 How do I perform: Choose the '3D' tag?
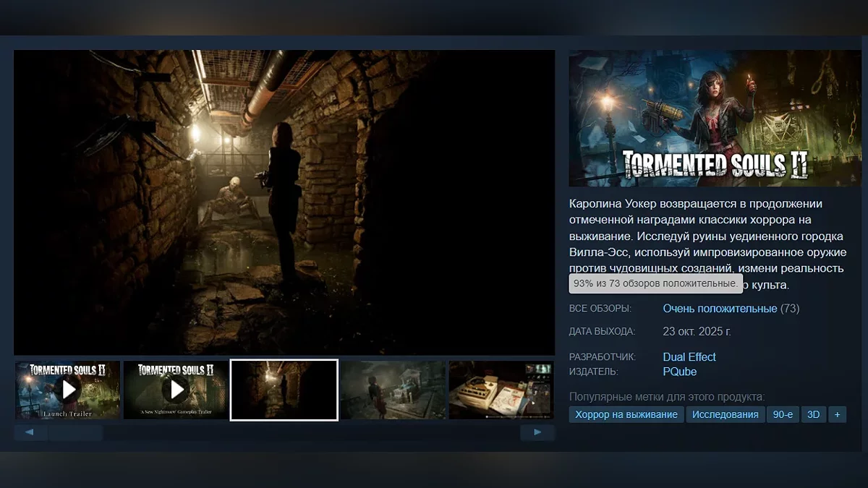[814, 414]
